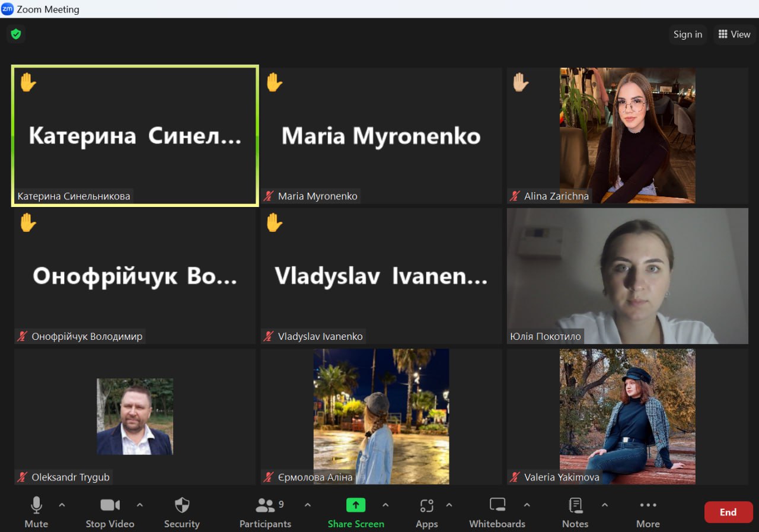Click muted mic icon beside Vladyslav Ivanenko name
This screenshot has height=532, width=759.
point(269,336)
